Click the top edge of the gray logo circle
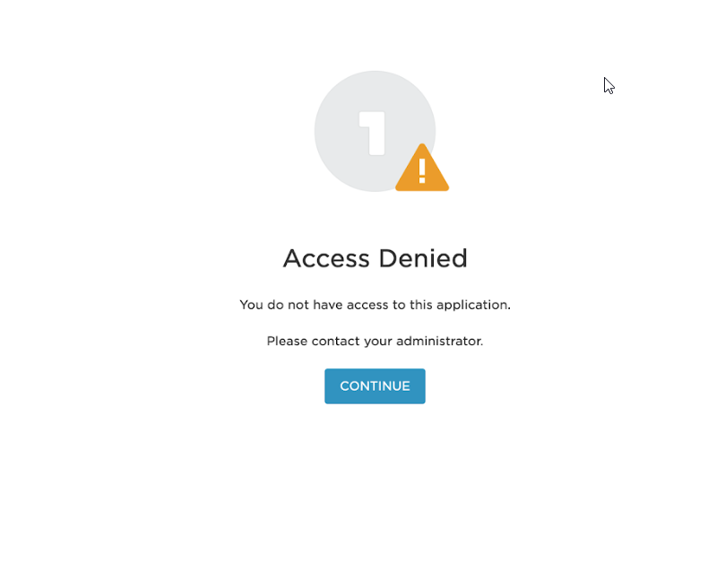The image size is (708, 588). pyautogui.click(x=375, y=73)
